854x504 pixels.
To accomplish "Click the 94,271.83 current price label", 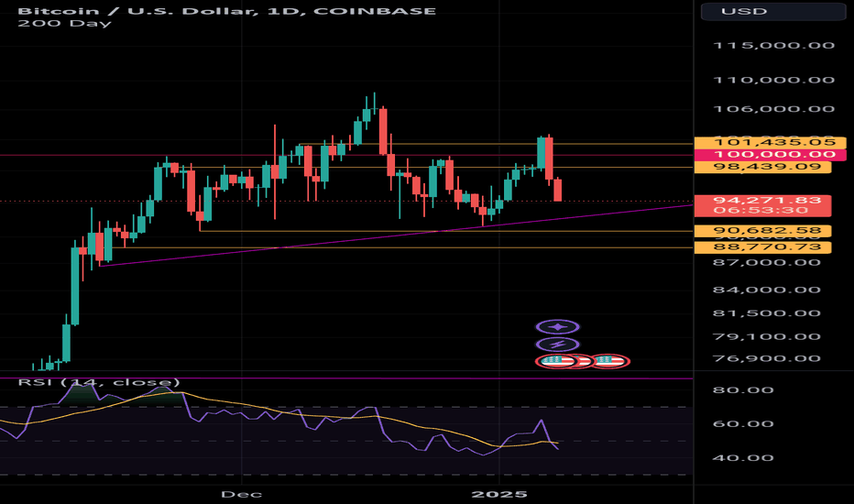I will 767,201.
